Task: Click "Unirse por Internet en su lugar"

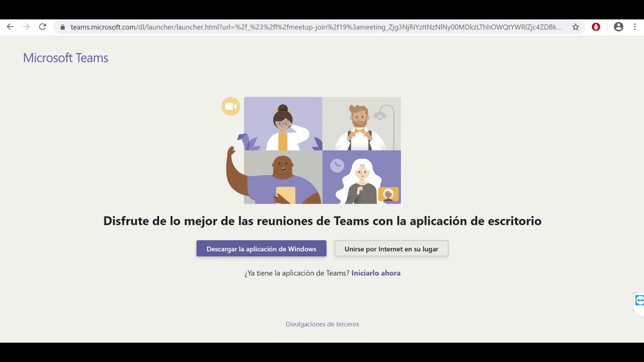Action: 391,248
